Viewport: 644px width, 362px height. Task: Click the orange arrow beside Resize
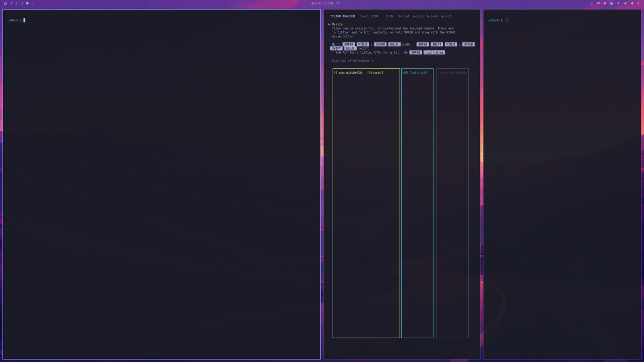coord(329,25)
